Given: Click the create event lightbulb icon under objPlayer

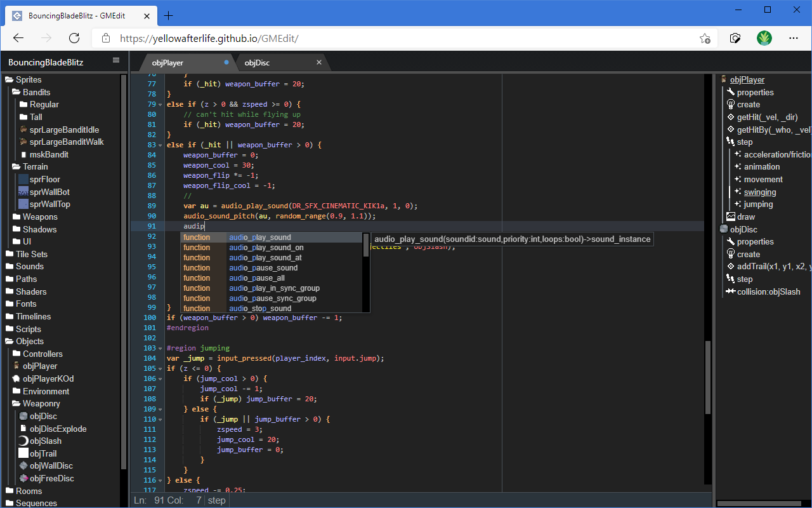Looking at the screenshot, I should tap(731, 105).
